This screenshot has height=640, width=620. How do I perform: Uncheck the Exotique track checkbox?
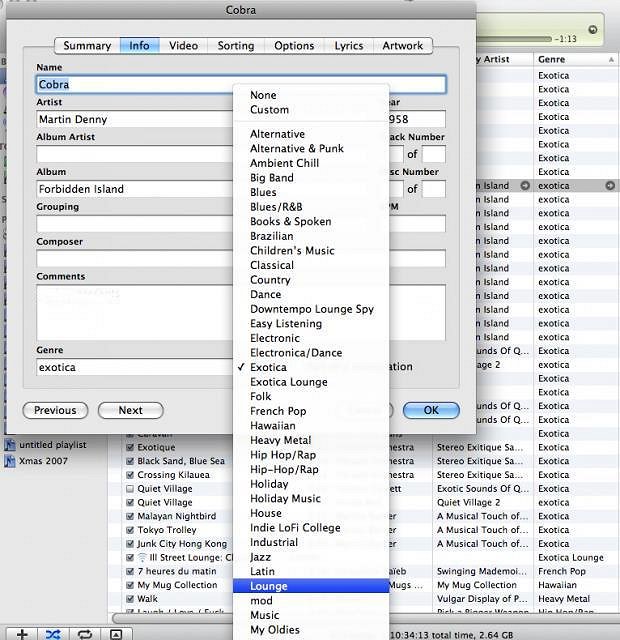(130, 447)
